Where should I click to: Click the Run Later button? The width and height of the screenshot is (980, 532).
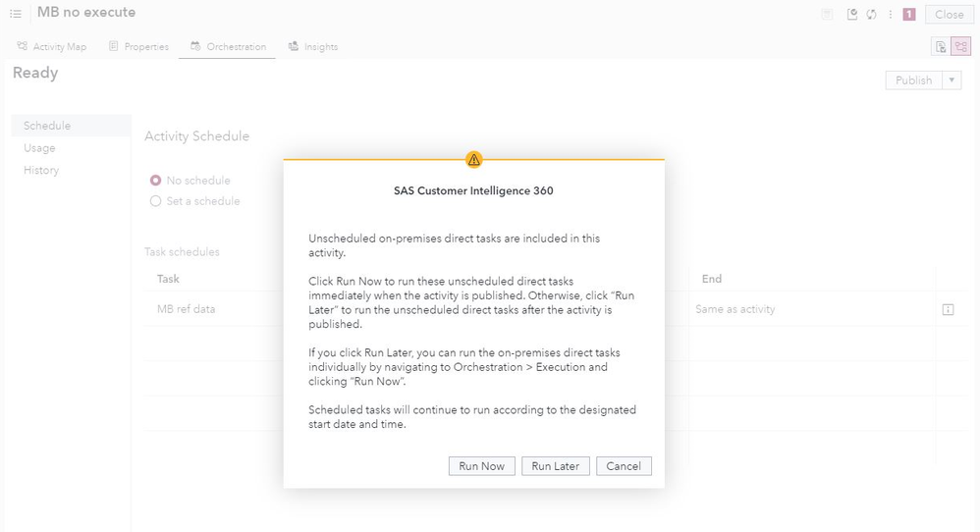555,466
